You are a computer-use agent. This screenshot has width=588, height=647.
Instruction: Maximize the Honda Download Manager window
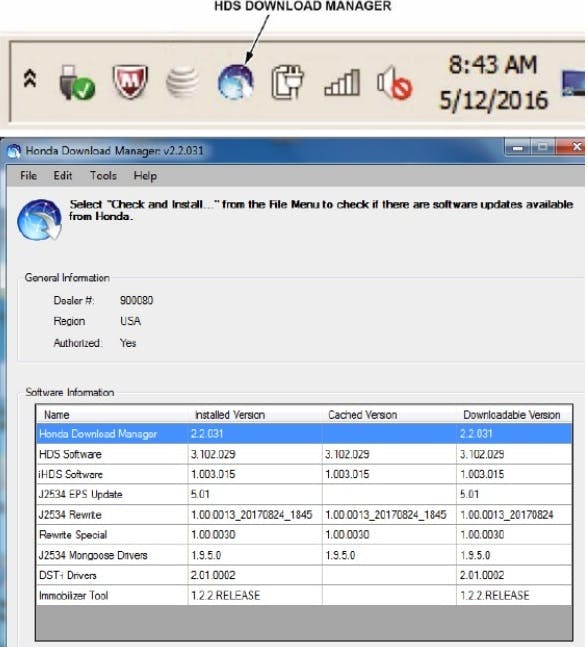click(543, 147)
